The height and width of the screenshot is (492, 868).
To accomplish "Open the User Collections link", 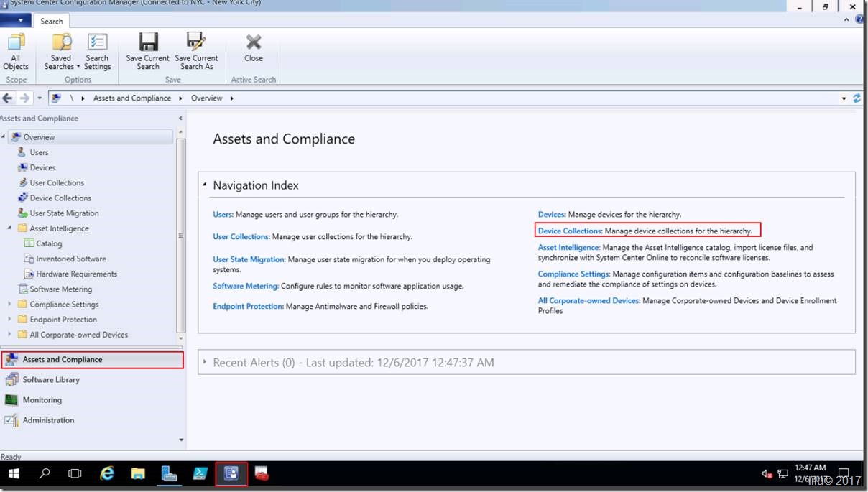I will (241, 236).
